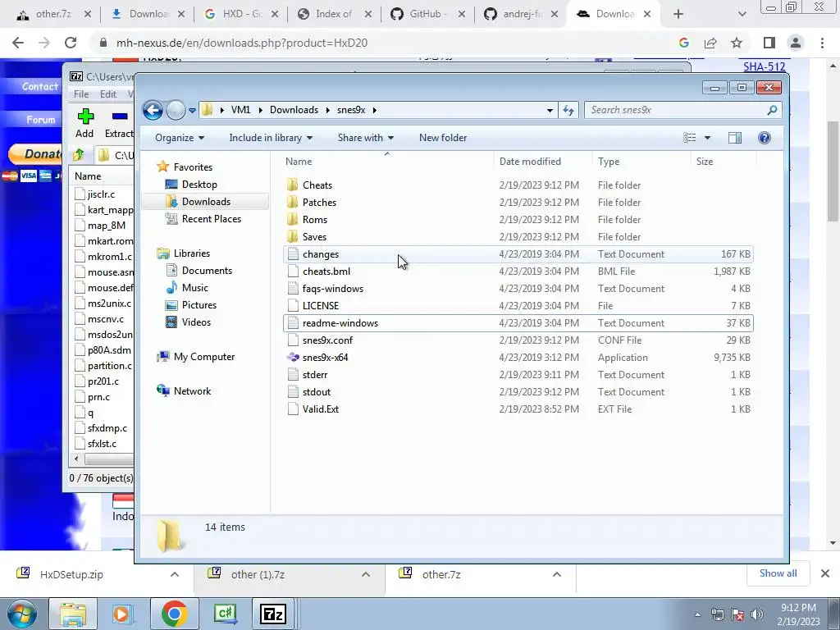Select the changes text document icon

point(293,254)
